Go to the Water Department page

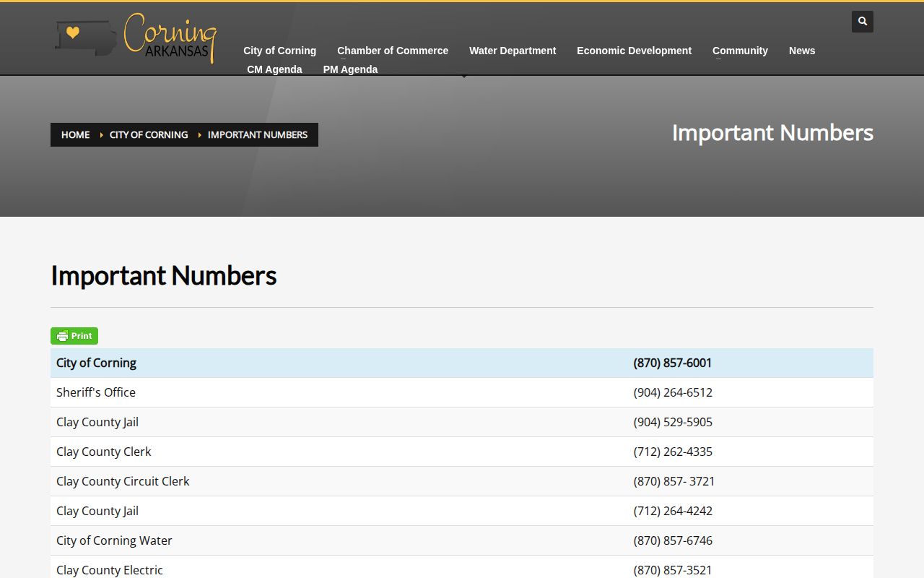513,51
